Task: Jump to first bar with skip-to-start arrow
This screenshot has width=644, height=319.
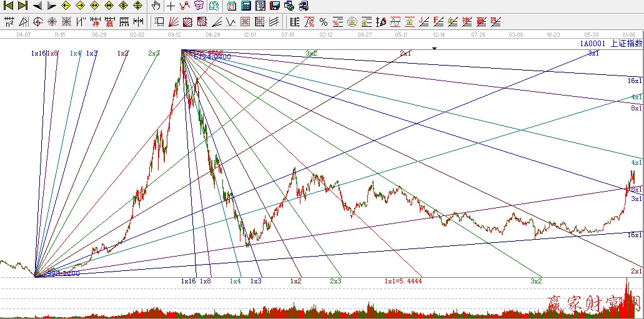Action: coord(9,6)
